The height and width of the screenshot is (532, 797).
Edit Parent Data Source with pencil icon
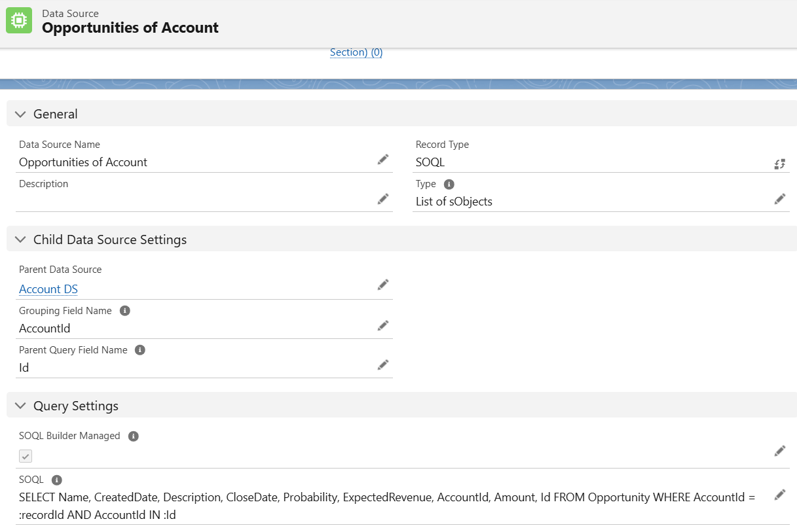383,285
